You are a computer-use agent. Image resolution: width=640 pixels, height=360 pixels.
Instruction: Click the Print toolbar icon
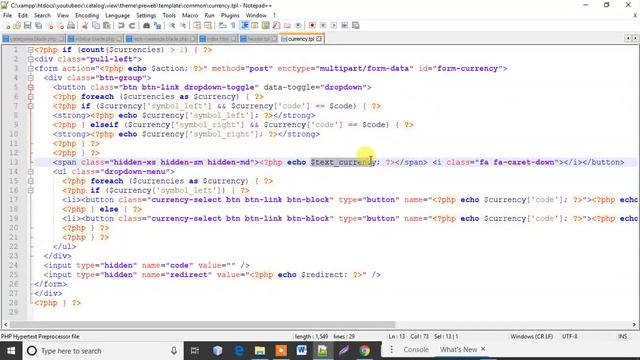point(71,25)
